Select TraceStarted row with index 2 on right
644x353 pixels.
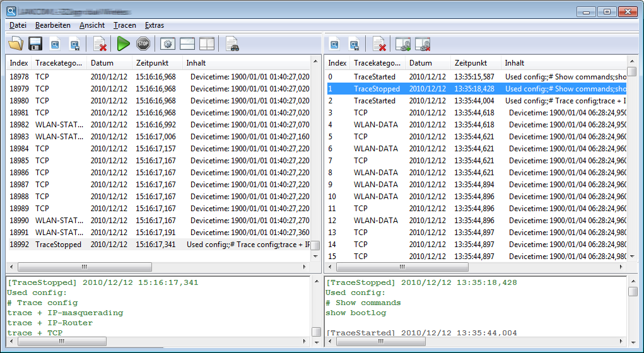(375, 101)
